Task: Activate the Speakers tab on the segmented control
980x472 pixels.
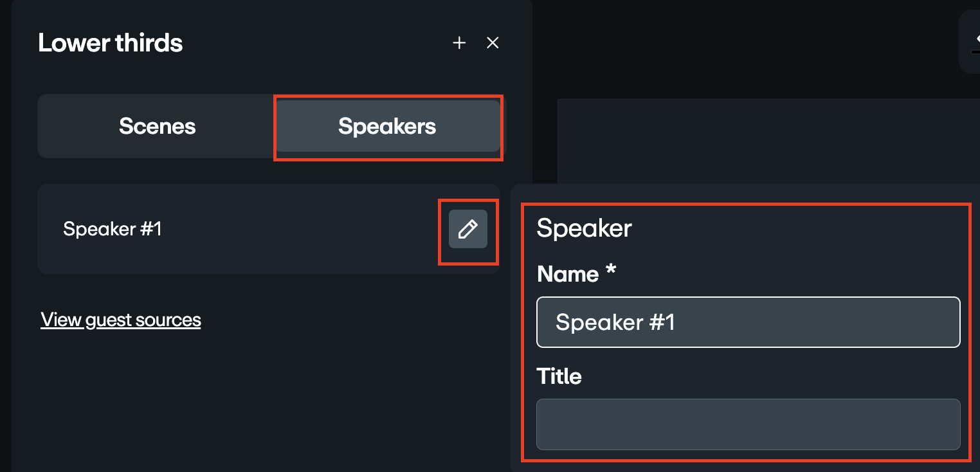Action: 387,126
